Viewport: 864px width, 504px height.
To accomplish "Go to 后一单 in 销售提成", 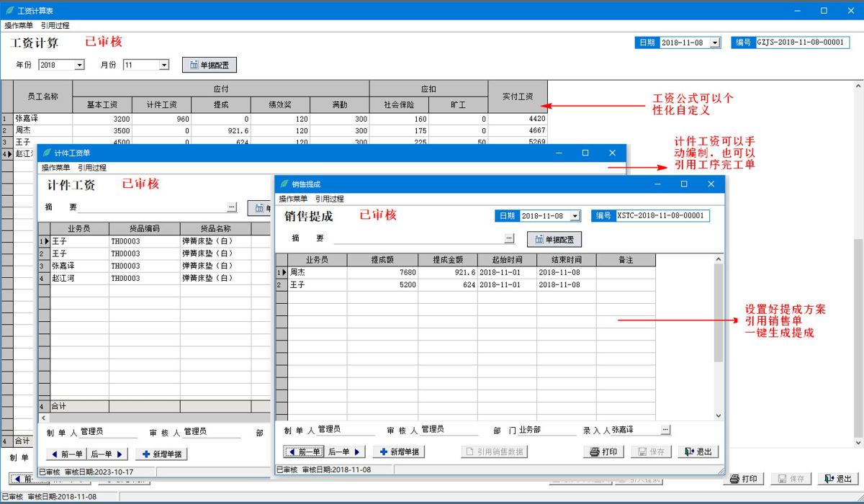I will (346, 451).
